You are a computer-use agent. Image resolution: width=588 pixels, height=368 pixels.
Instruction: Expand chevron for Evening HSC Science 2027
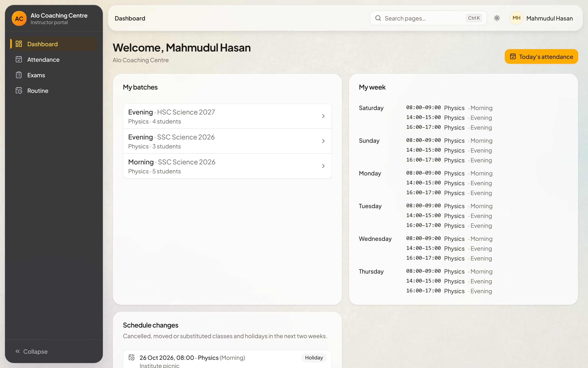pyautogui.click(x=323, y=116)
